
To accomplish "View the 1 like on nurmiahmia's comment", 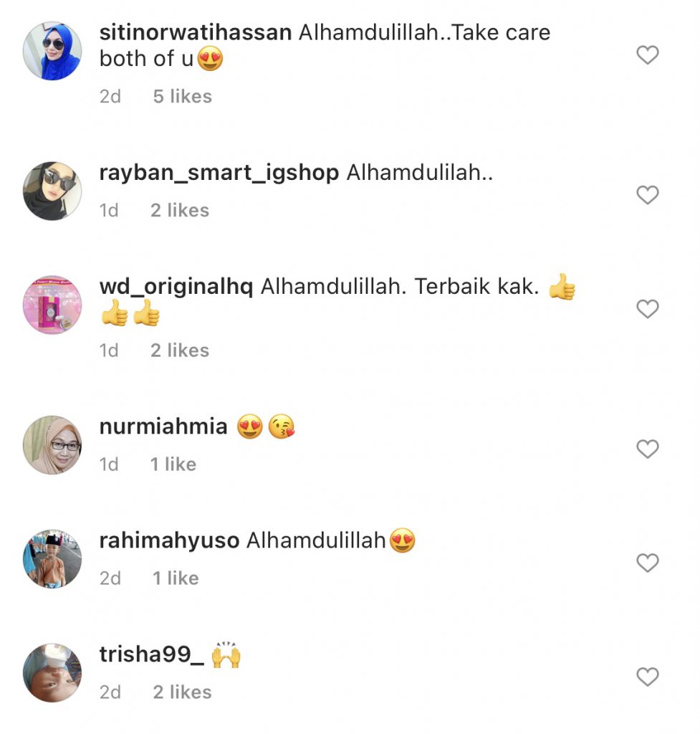I will 173,464.
